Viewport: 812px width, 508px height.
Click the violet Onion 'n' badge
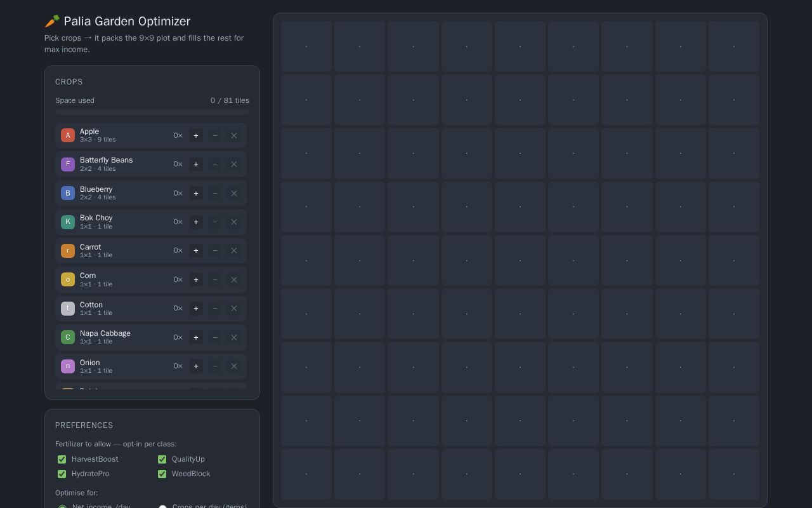point(68,366)
